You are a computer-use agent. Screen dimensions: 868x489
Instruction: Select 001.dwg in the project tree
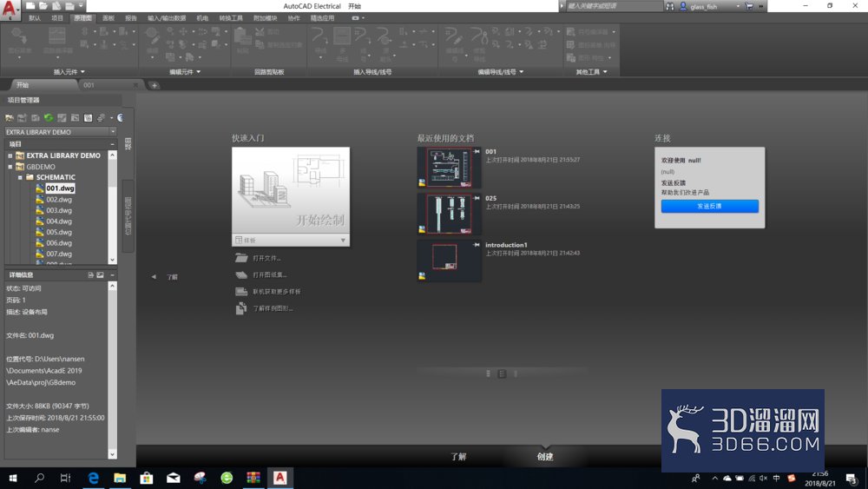pyautogui.click(x=60, y=188)
